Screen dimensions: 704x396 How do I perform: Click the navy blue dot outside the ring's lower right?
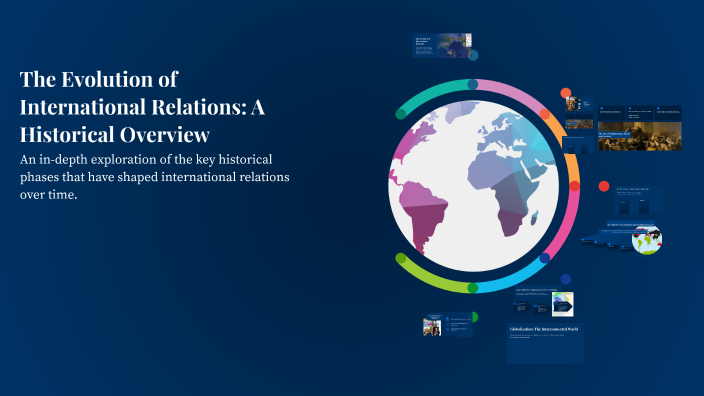click(566, 279)
